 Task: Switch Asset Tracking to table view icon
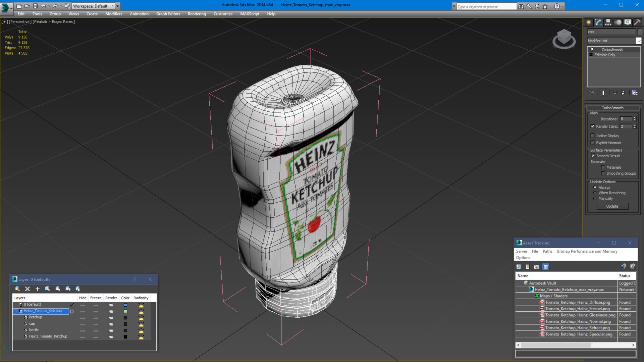546,267
